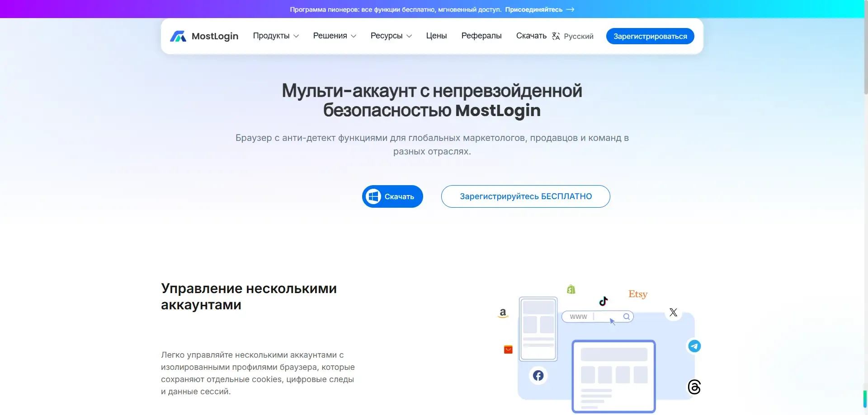The image size is (868, 415).
Task: Click Зарегистрируйтесь БЕСПЛАТНО button
Action: (525, 196)
